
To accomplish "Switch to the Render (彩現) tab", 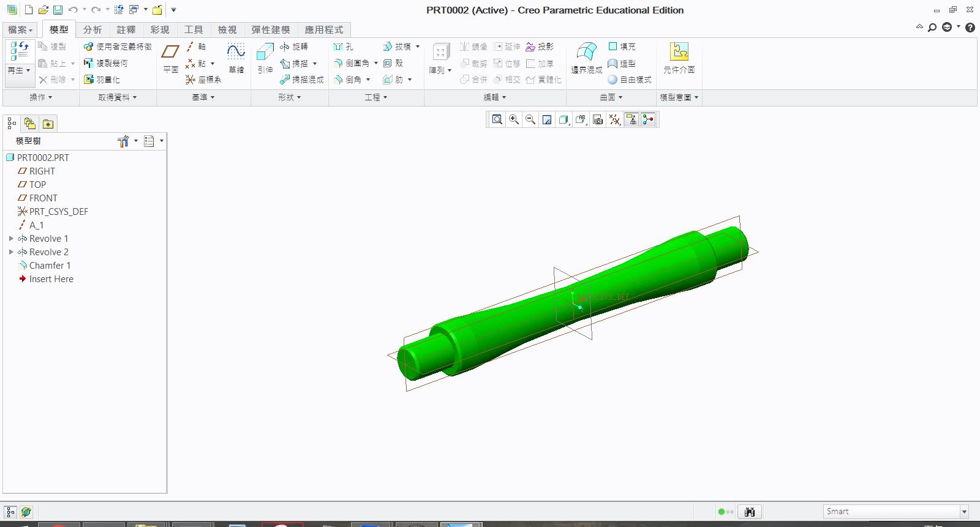I will pos(160,29).
